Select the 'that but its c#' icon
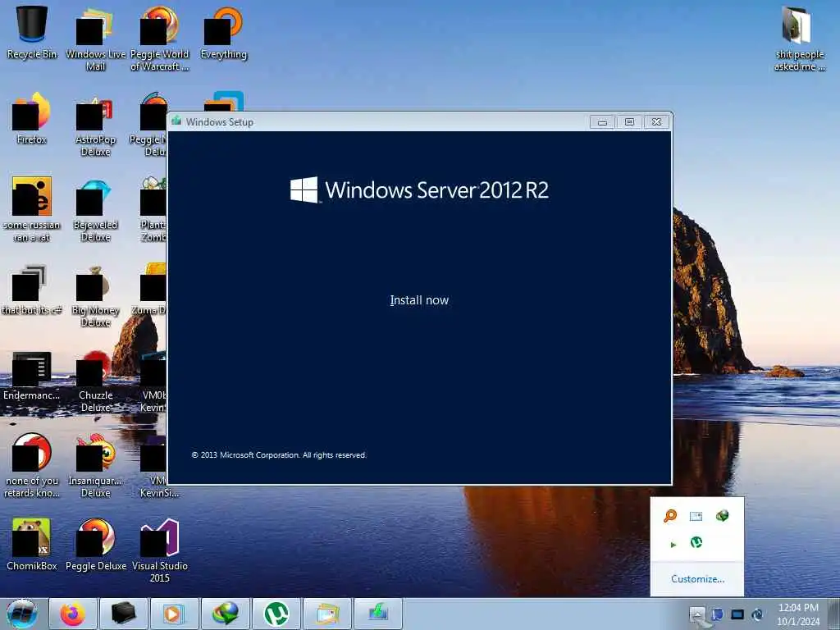The image size is (840, 630). (32, 290)
